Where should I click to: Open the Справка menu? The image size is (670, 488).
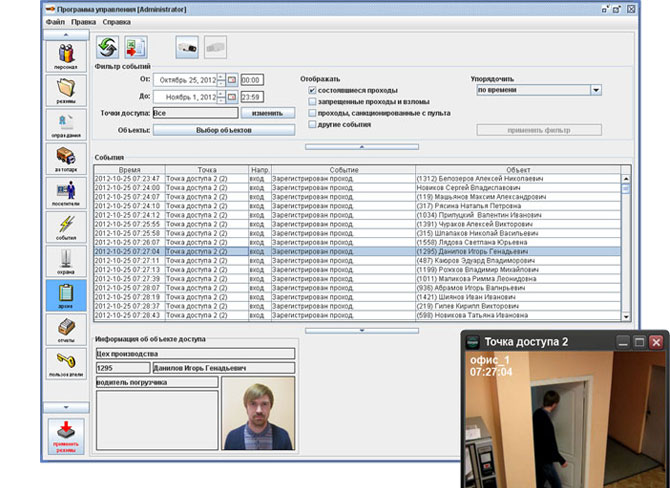click(x=117, y=22)
